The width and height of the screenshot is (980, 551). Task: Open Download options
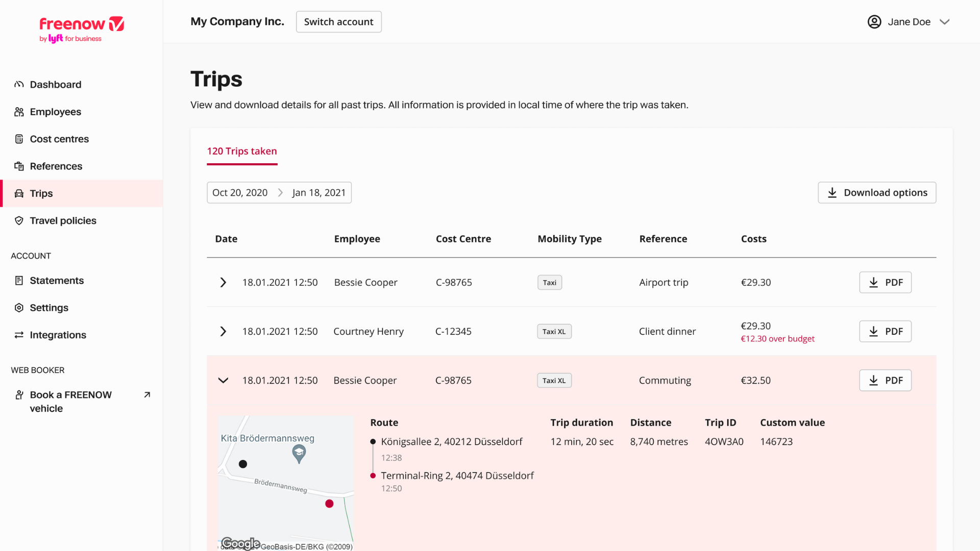(x=876, y=193)
